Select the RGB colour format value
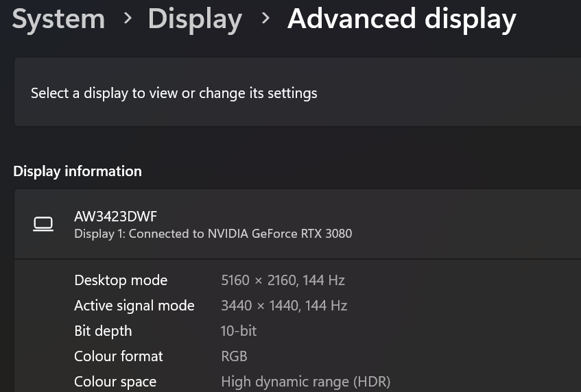This screenshot has height=392, width=581. coord(234,356)
